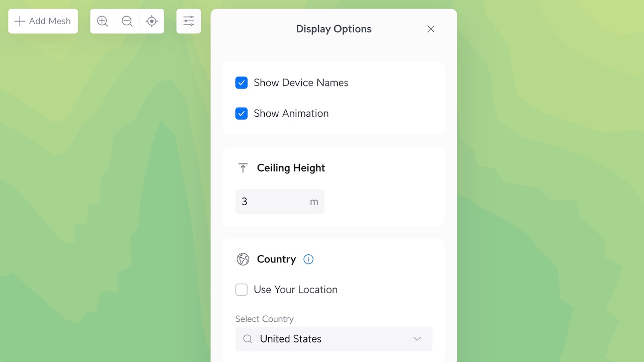Close the Display Options panel

click(431, 29)
